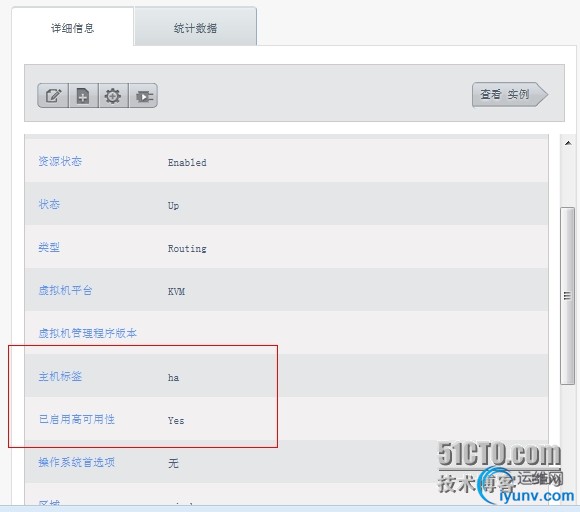Select the 资源状态 label
Viewport: 580px width, 512px height.
60,161
